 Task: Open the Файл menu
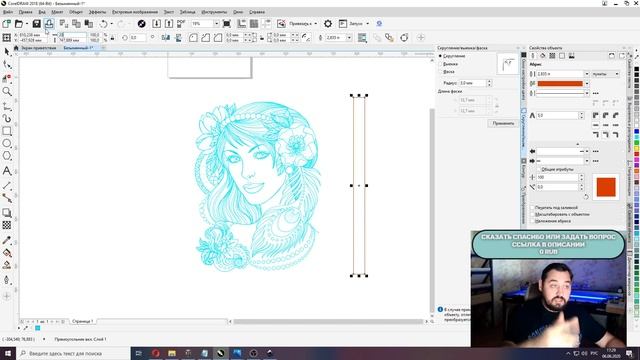point(7,12)
